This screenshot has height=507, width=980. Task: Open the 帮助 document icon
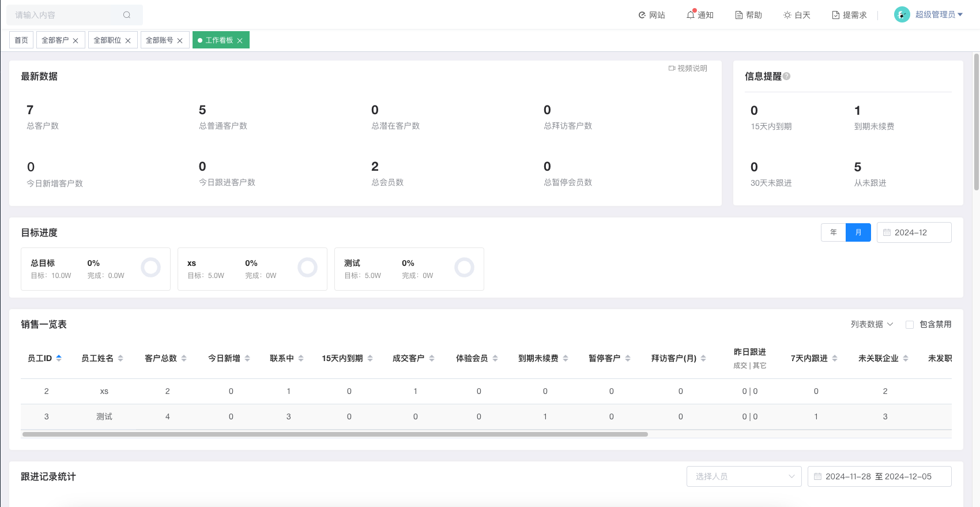coord(739,15)
